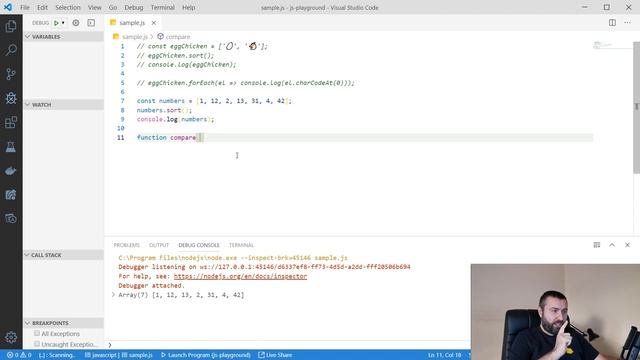
Task: Open the Search view in activity bar
Action: (11, 50)
